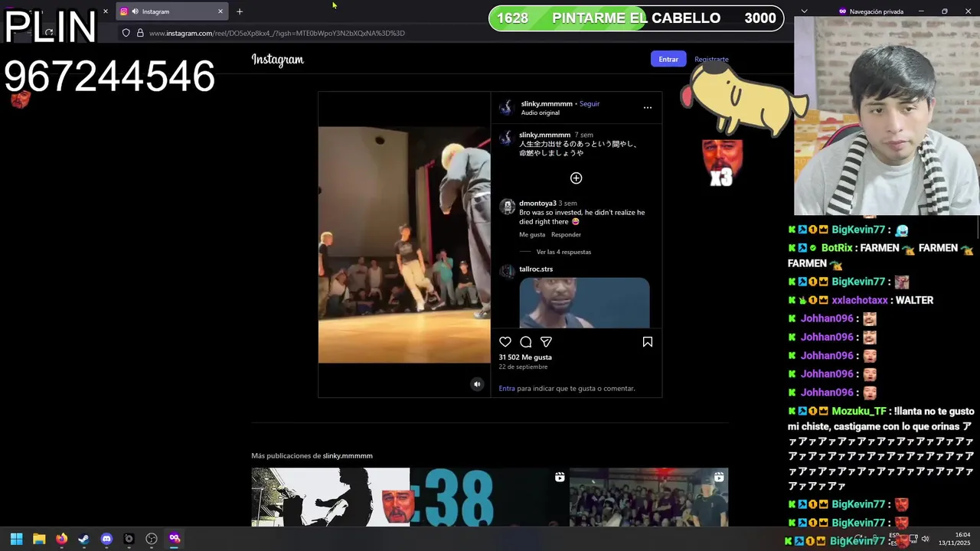Open File Explorer from the taskbar
The image size is (980, 551).
coord(39,539)
